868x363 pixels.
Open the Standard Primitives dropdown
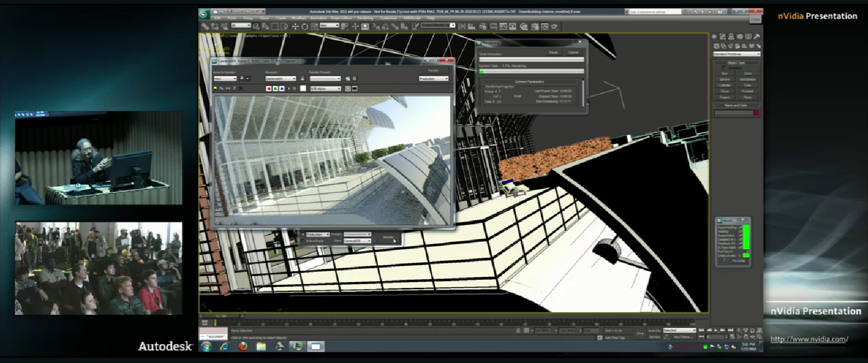coord(736,54)
